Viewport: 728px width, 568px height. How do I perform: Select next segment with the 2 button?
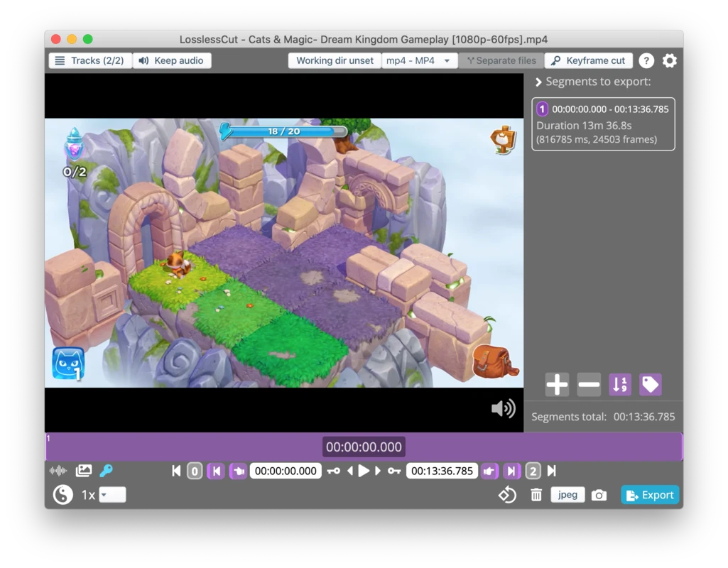tap(533, 471)
